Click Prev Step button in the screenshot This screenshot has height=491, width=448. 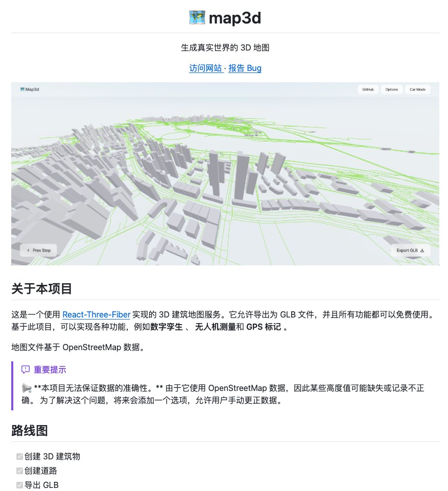pos(38,250)
